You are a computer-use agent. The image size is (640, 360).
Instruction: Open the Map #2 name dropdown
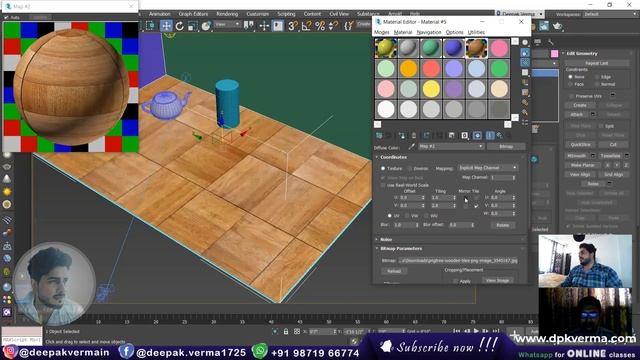[x=451, y=146]
